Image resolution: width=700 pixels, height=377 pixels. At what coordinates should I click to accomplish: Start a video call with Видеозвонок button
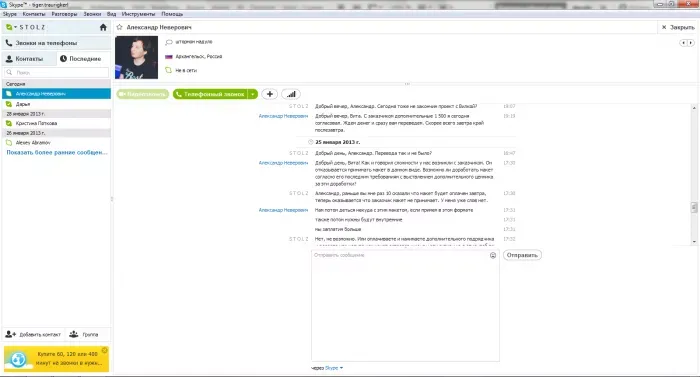[x=143, y=94]
